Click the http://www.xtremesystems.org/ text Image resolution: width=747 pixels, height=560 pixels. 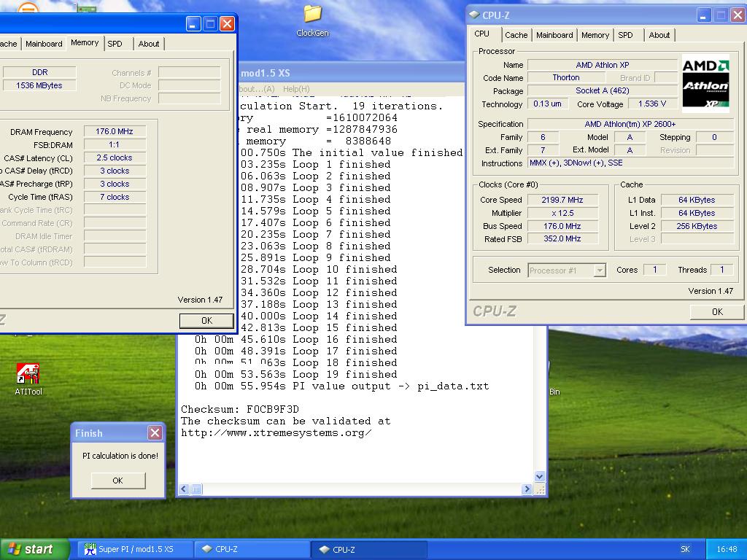coord(276,433)
